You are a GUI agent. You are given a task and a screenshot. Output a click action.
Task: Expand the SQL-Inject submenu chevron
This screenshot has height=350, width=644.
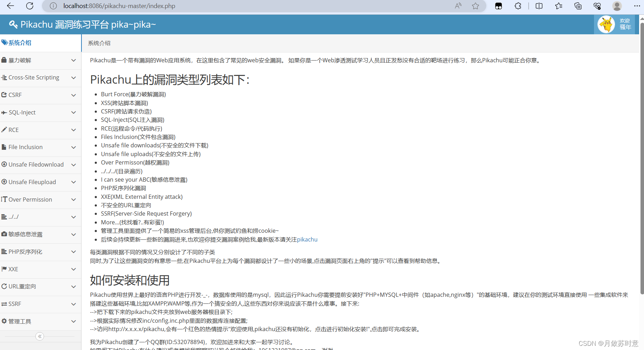[73, 112]
